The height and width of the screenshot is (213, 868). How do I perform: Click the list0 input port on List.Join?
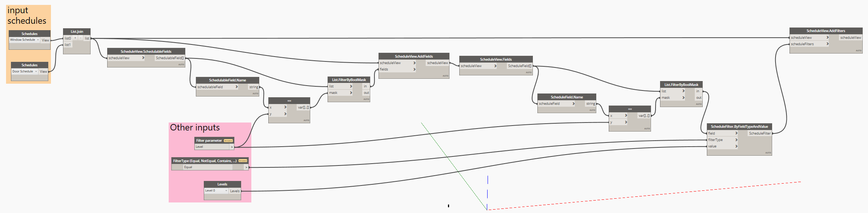coord(68,38)
